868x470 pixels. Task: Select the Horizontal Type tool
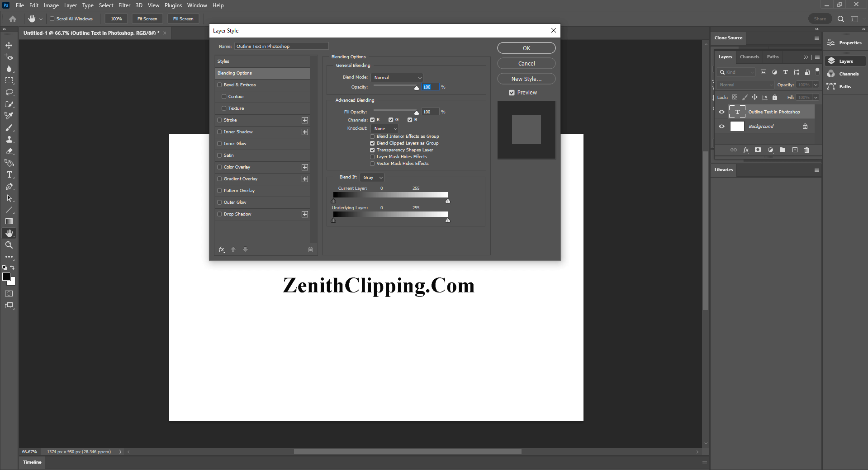(9, 175)
